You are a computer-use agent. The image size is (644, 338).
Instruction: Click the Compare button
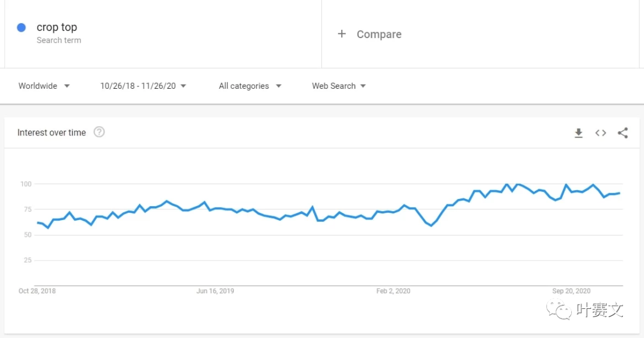[379, 35]
